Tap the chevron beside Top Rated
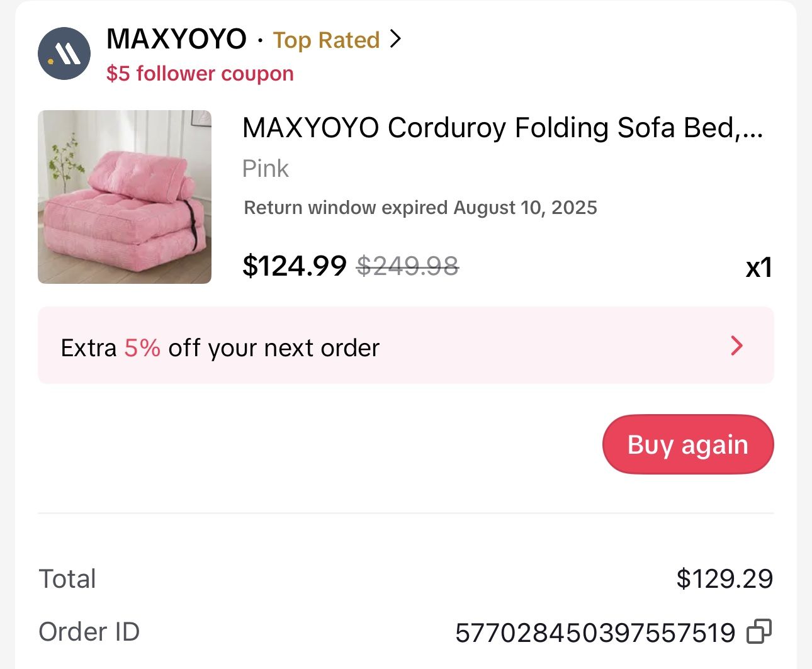 (x=395, y=39)
